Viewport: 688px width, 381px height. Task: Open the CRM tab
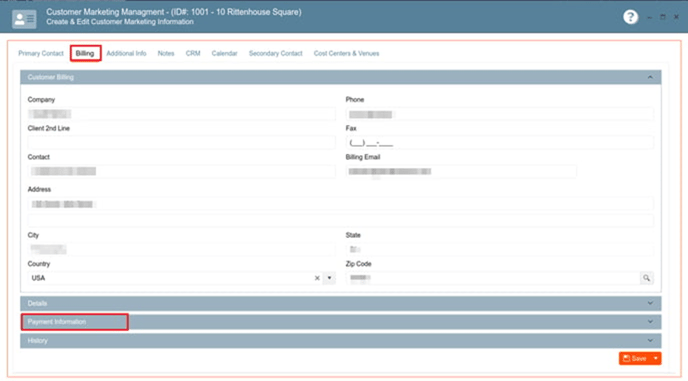coord(193,54)
